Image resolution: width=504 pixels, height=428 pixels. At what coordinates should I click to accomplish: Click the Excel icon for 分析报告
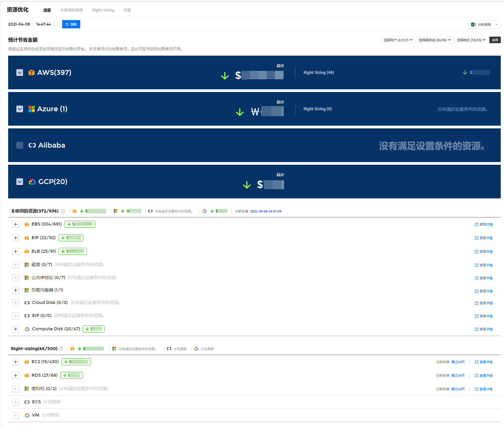click(x=473, y=24)
